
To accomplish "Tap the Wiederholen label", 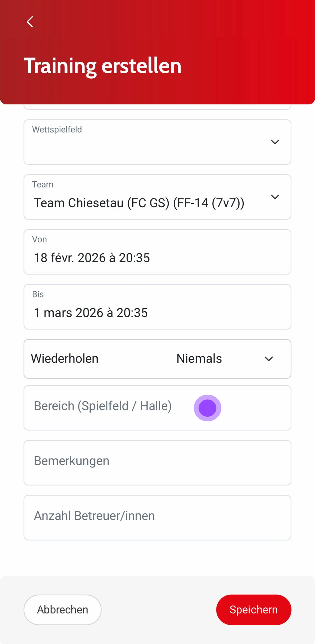I will (64, 359).
